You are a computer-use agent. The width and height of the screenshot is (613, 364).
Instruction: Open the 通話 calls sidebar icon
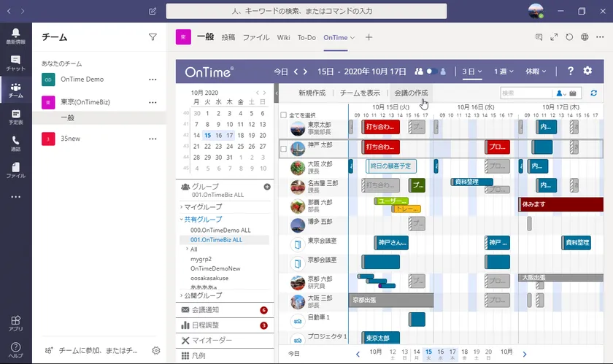(15, 143)
